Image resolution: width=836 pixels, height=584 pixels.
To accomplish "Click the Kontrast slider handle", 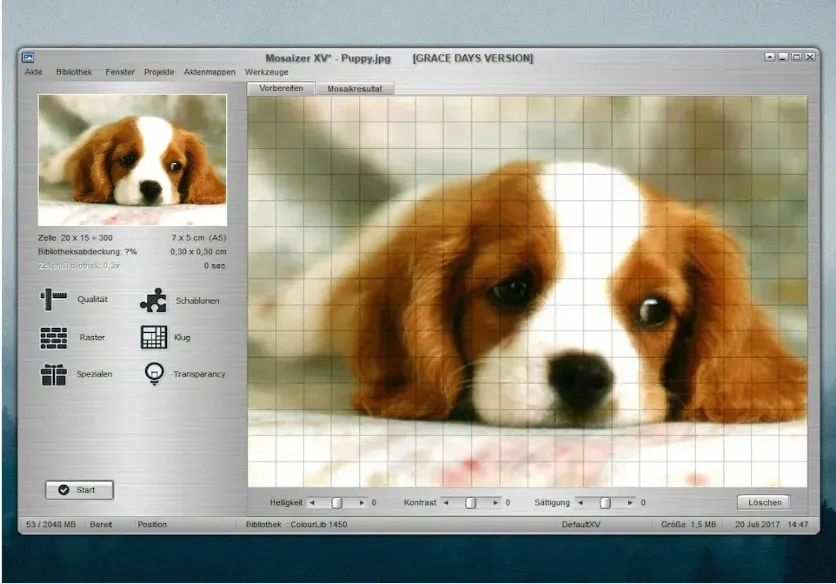I will pyautogui.click(x=470, y=503).
